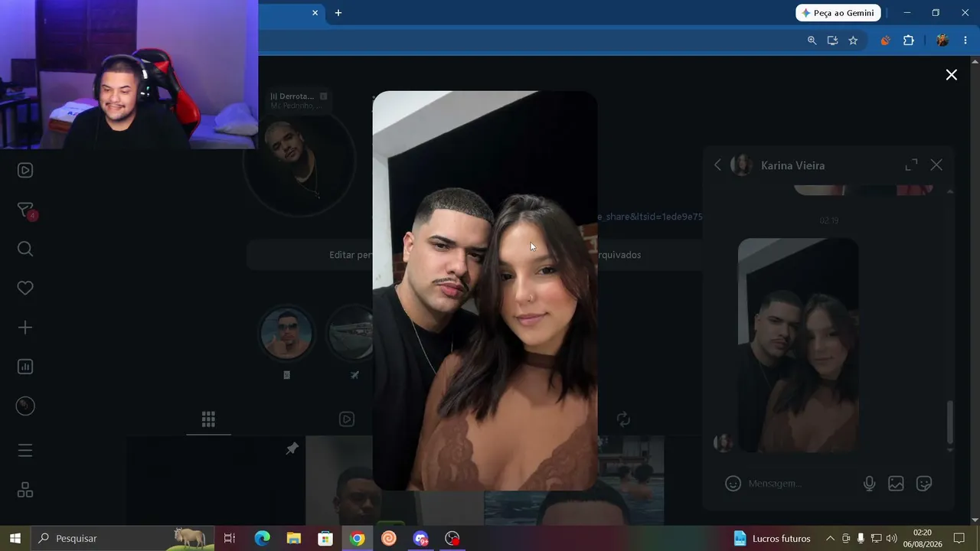This screenshot has height=551, width=980.
Task: Expand the hidden system tray icons
Action: click(830, 538)
